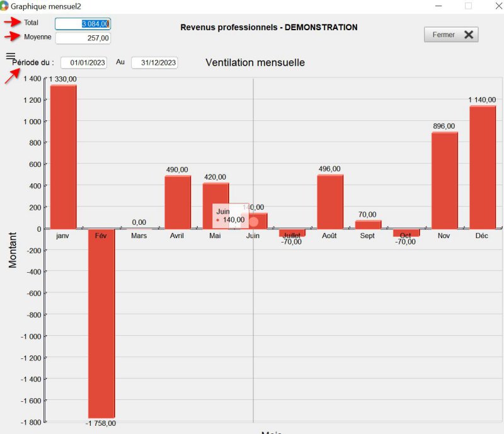Click the small negative Oct bar
Image resolution: width=504 pixels, height=434 pixels.
pyautogui.click(x=406, y=232)
